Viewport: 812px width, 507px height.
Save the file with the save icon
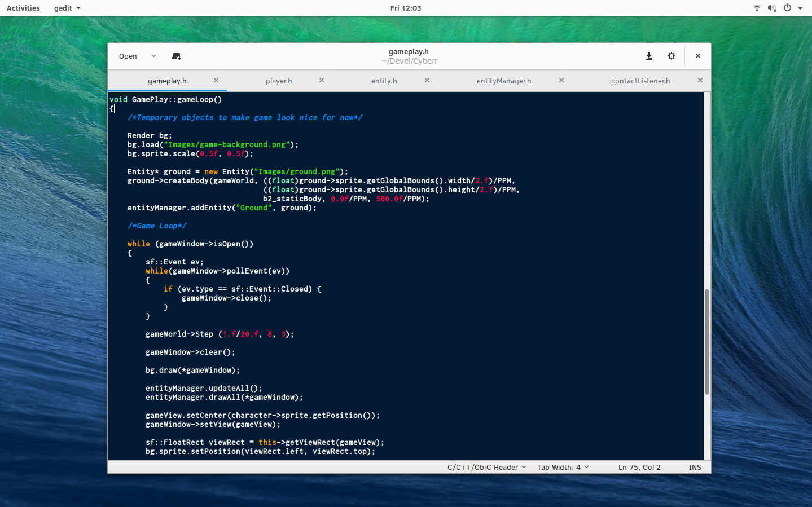pyautogui.click(x=649, y=56)
